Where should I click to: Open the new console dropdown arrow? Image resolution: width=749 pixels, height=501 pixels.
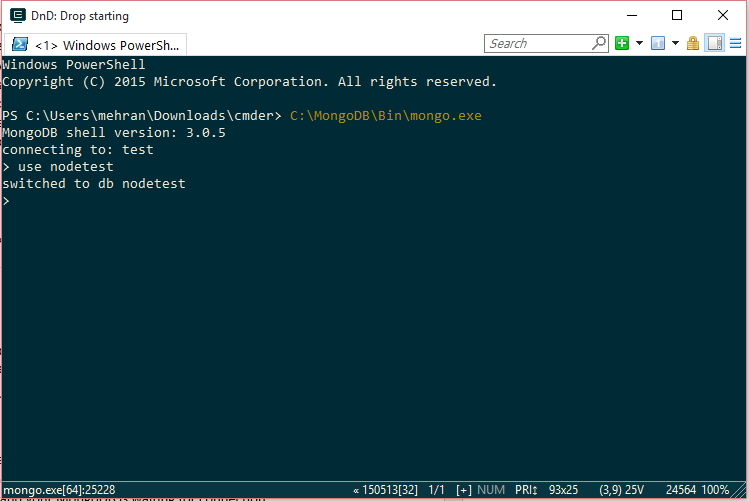(x=639, y=43)
